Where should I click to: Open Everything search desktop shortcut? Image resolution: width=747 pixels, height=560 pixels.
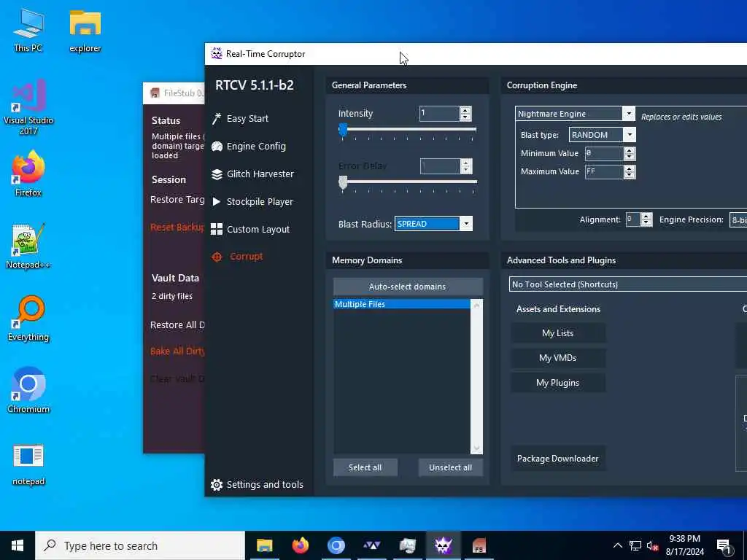[28, 319]
